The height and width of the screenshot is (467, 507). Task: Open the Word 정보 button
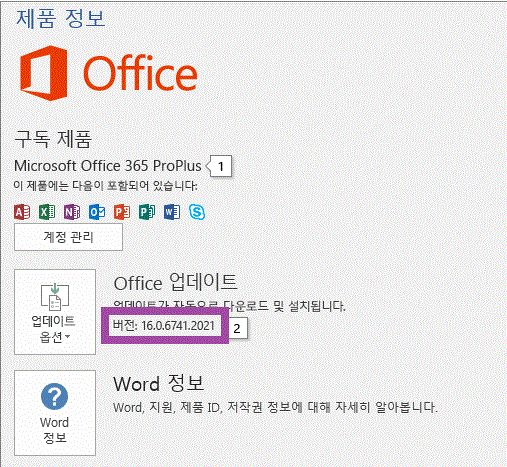55,413
